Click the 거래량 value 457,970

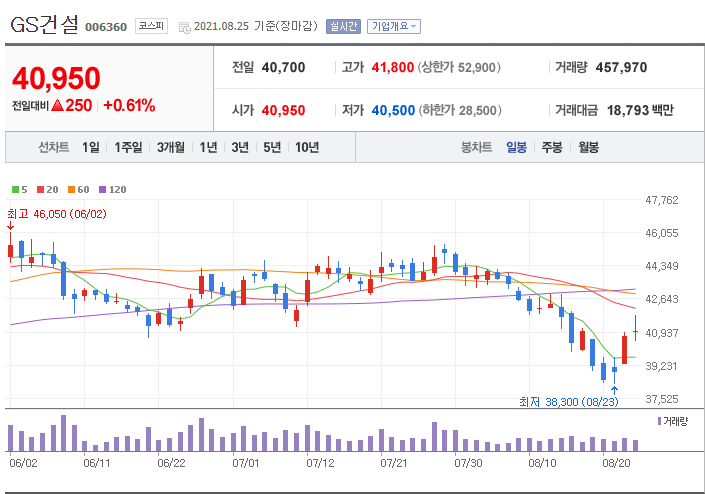(x=621, y=67)
